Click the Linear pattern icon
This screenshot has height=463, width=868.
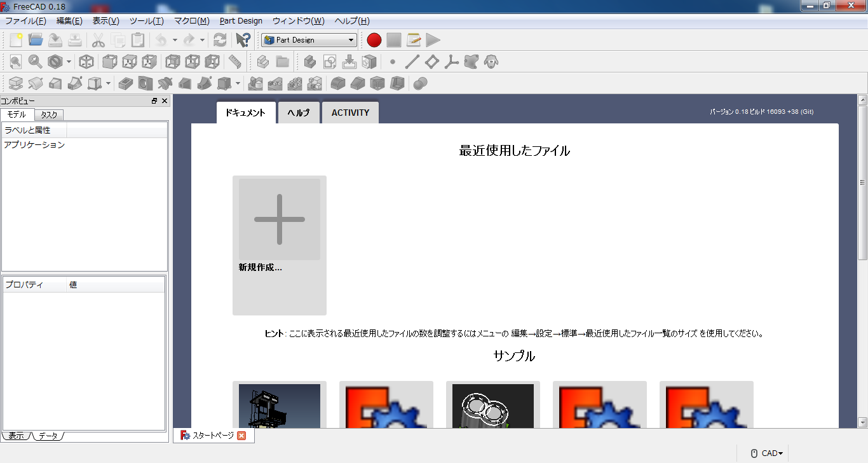coord(276,83)
